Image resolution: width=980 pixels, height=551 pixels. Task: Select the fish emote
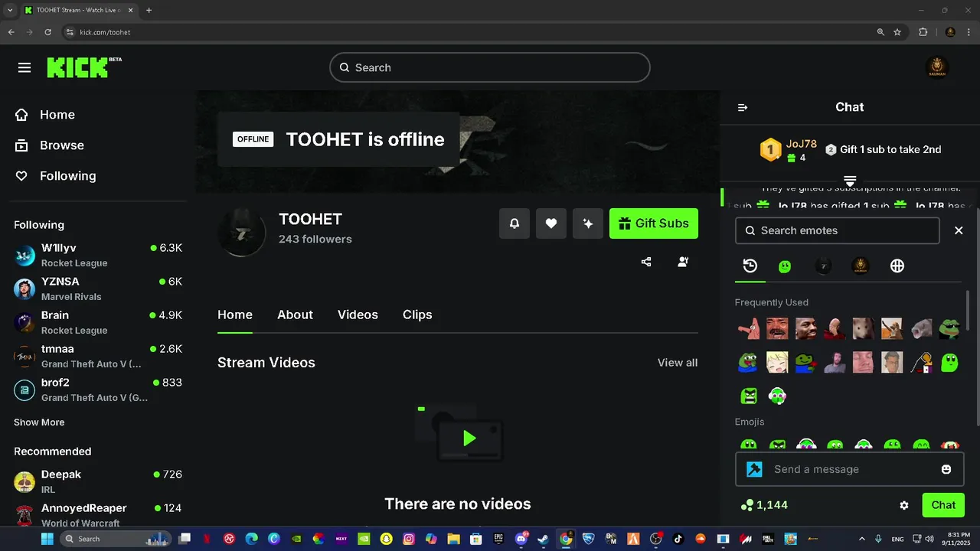(921, 328)
